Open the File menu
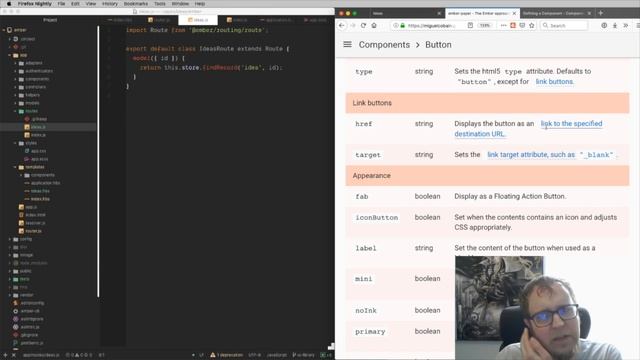 click(61, 4)
